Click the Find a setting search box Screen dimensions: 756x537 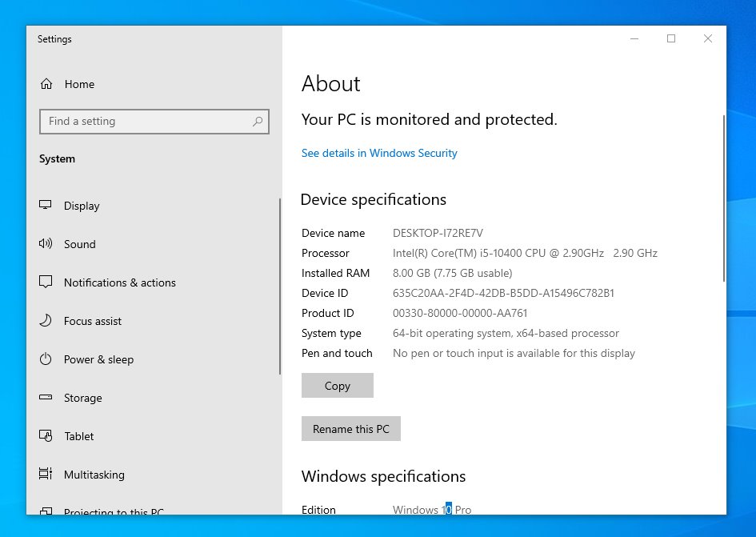[x=154, y=121]
